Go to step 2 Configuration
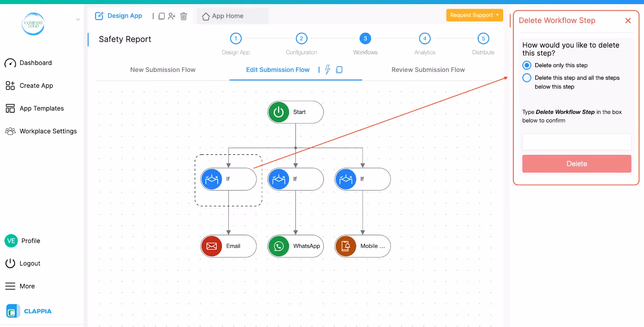 [x=301, y=39]
